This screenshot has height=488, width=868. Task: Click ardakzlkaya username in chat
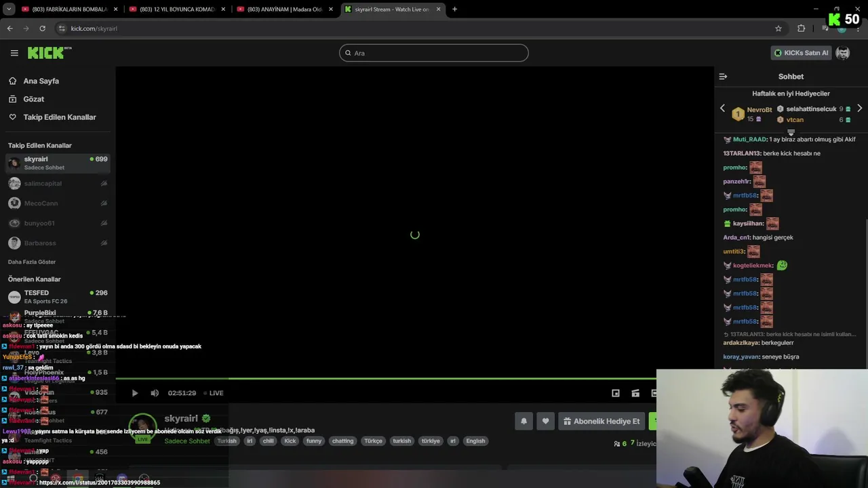tap(742, 343)
